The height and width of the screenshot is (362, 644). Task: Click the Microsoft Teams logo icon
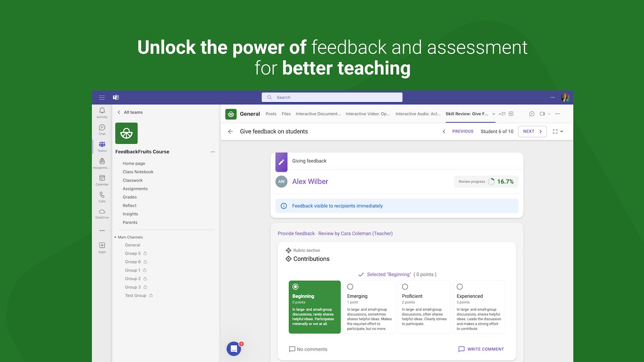116,98
